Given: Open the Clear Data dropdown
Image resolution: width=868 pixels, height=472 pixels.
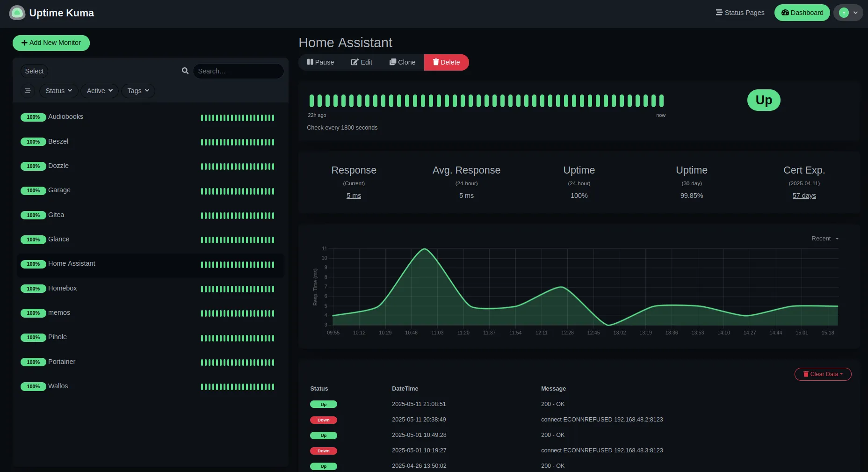Looking at the screenshot, I should [823, 374].
